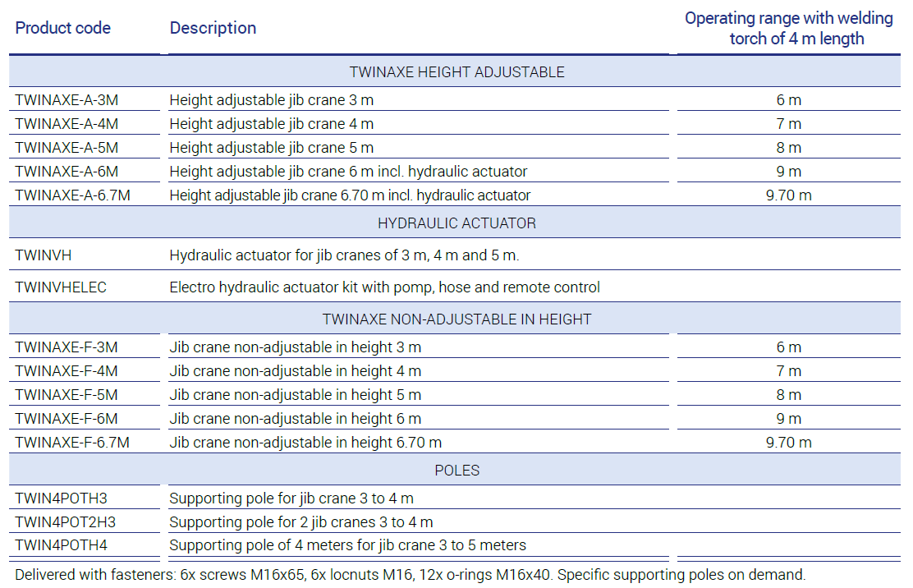Click the POLES section header
913x588 pixels.
coord(456,471)
